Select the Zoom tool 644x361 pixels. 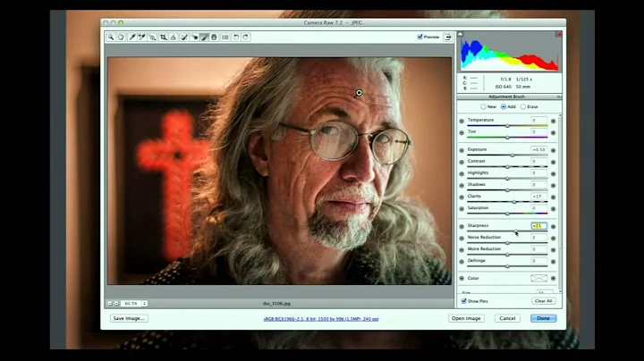[x=111, y=38]
